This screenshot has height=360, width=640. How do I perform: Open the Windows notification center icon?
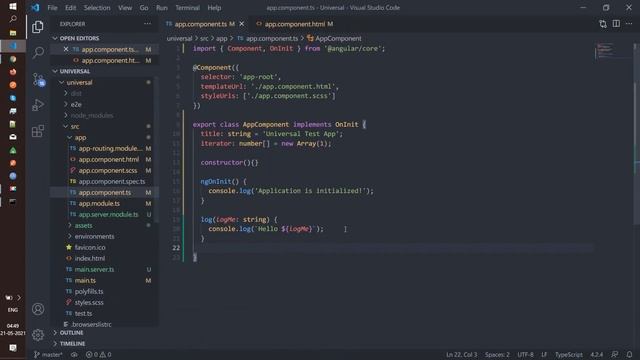click(13, 348)
